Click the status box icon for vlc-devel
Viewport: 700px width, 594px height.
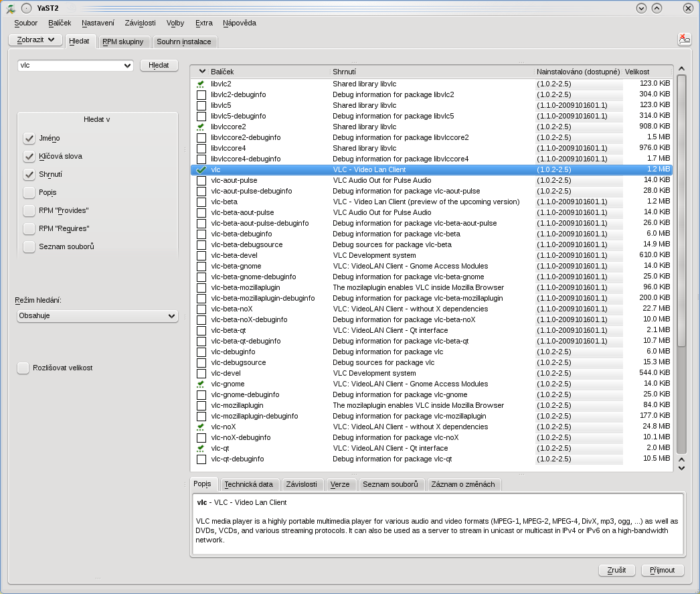[x=201, y=374]
